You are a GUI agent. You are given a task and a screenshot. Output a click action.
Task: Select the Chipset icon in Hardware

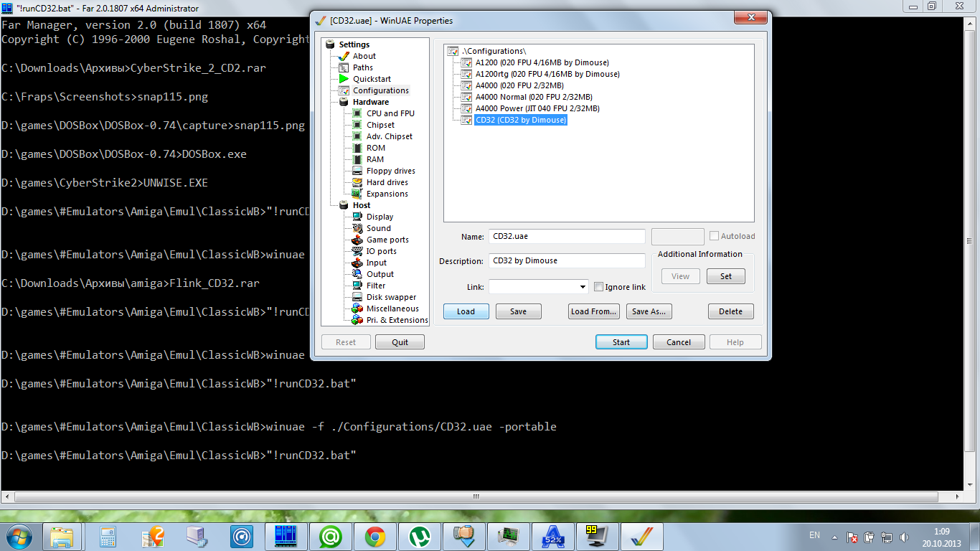359,125
